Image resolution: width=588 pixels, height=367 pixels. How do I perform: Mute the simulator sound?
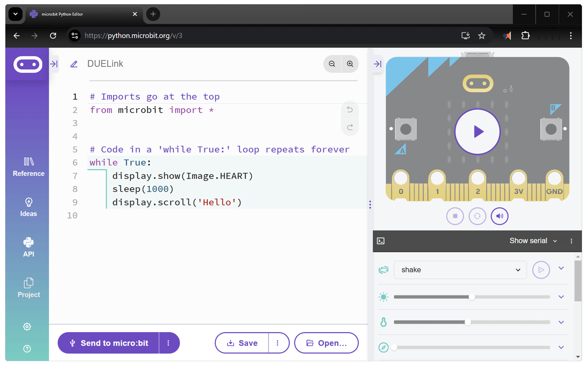tap(499, 216)
